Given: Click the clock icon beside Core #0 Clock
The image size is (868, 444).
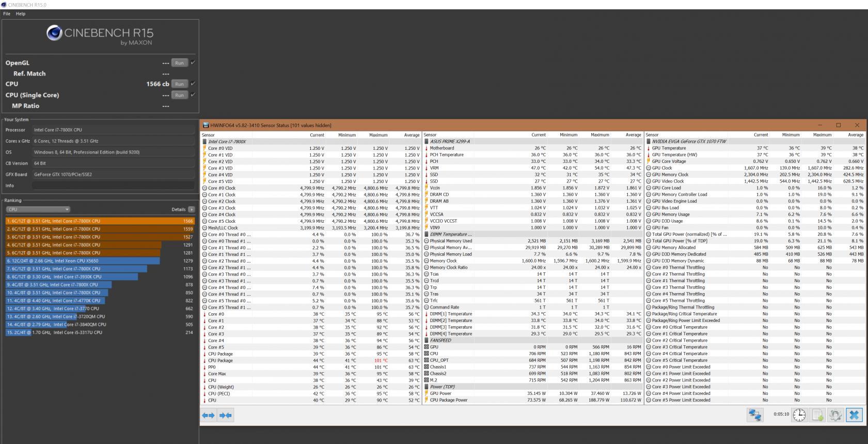Looking at the screenshot, I should tap(204, 188).
